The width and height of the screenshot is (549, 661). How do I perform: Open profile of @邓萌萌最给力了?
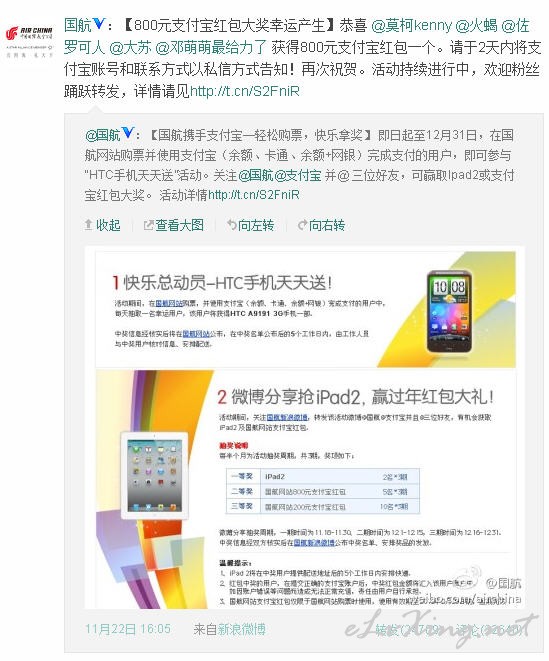click(x=211, y=47)
